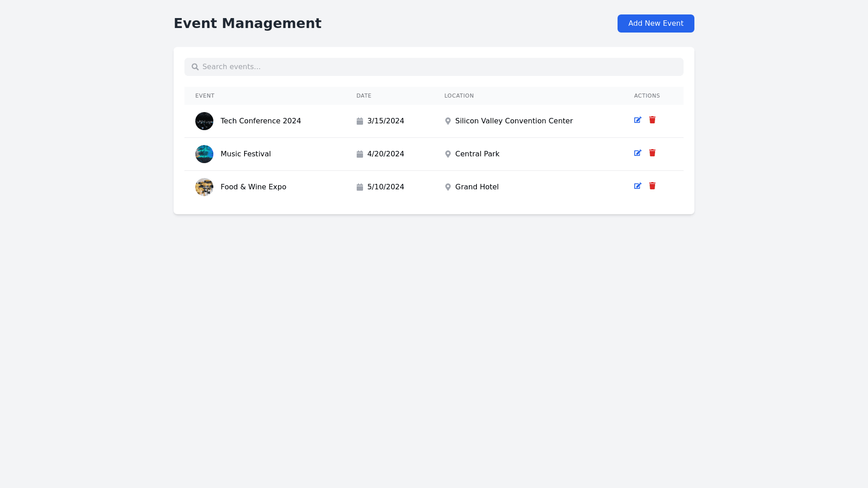Screen dimensions: 868x488
Task: Click calendar icon beside 4/20/2024
Action: pos(359,154)
